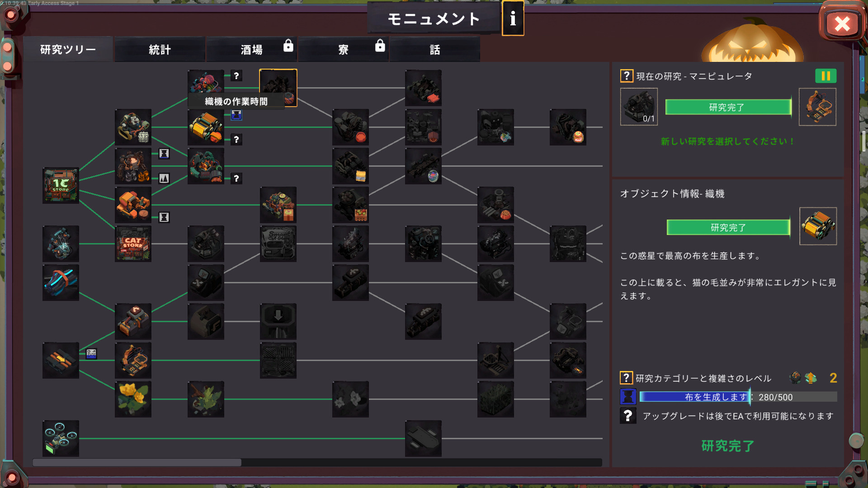Click the 研究完了 bar in object info
Viewport: 868px width, 488px height.
[x=728, y=227]
